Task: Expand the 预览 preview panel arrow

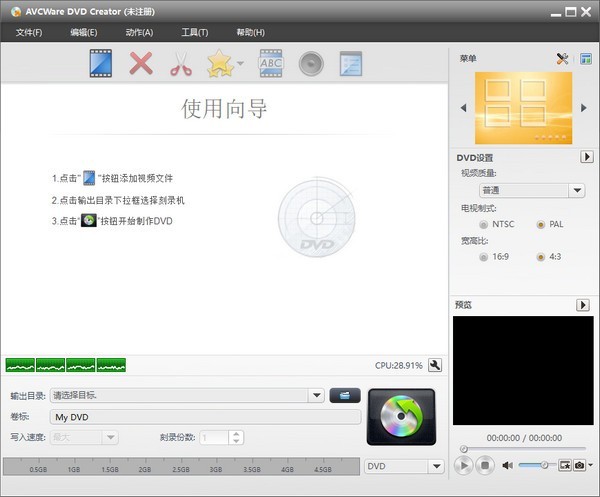Action: point(583,305)
